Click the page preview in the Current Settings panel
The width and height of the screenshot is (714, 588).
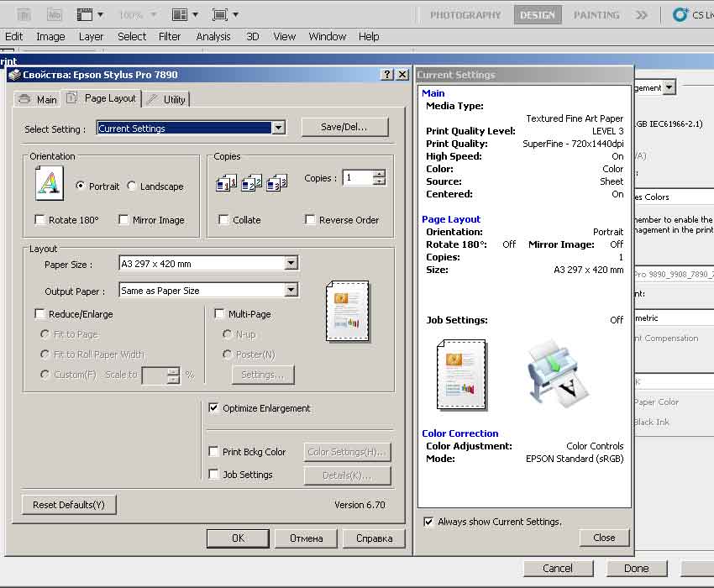461,375
